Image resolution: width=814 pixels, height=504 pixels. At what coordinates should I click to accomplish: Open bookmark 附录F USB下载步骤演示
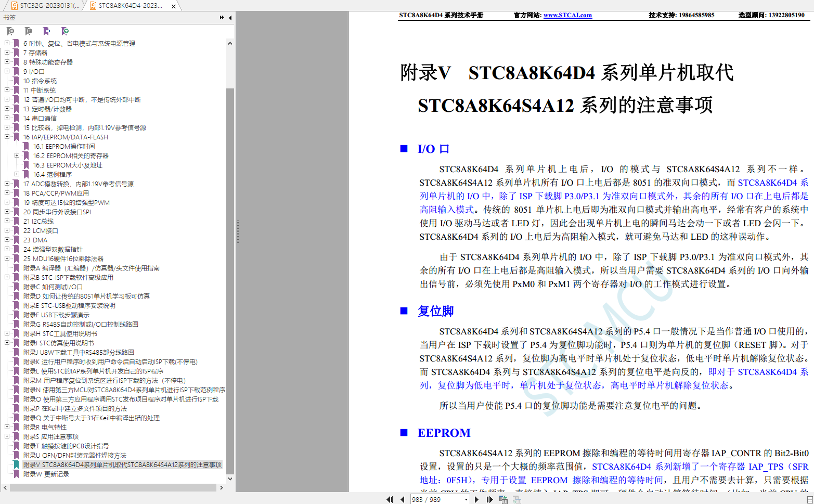point(56,315)
